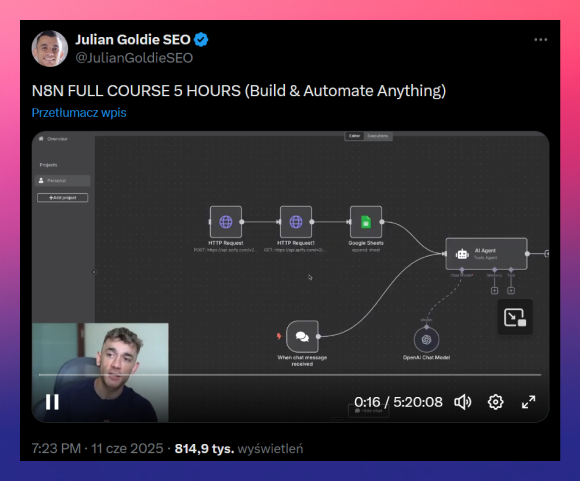Click the HTTP Request node
The width and height of the screenshot is (580, 481).
tap(226, 222)
